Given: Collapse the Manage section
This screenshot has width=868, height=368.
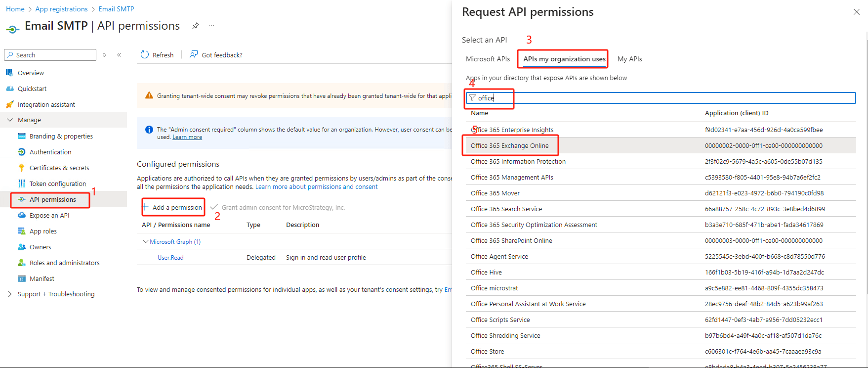Looking at the screenshot, I should tap(10, 120).
